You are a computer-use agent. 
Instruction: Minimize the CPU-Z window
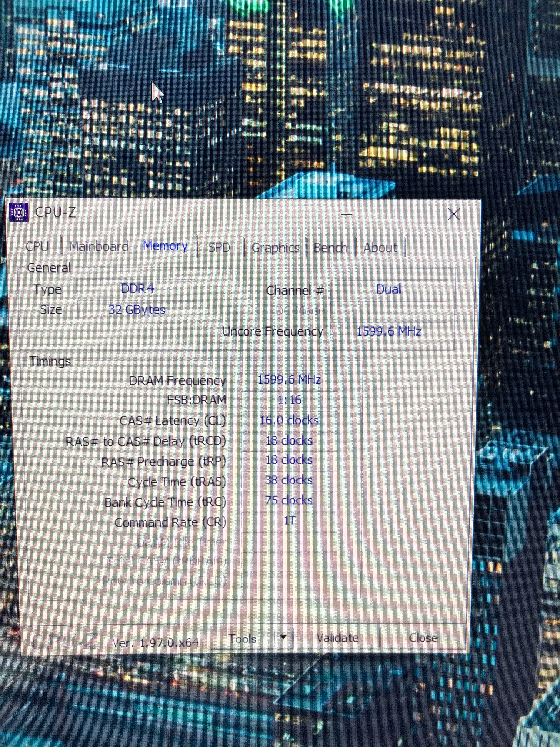coord(346,214)
